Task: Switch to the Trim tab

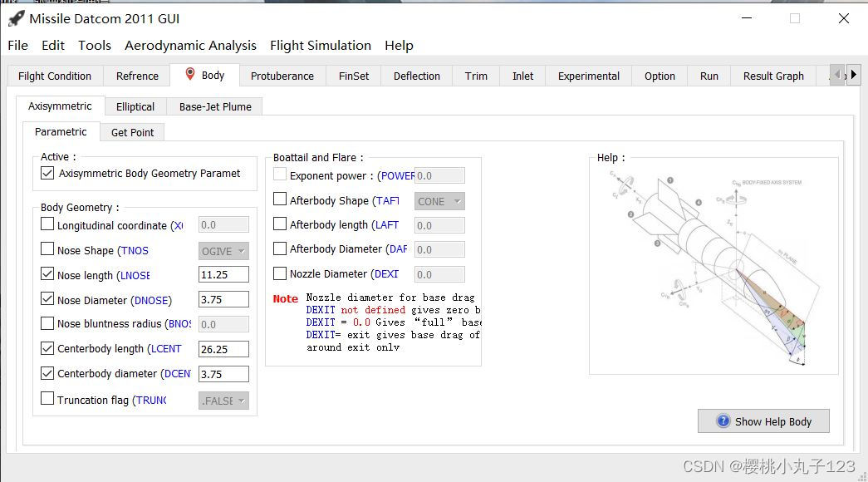Action: [x=476, y=76]
